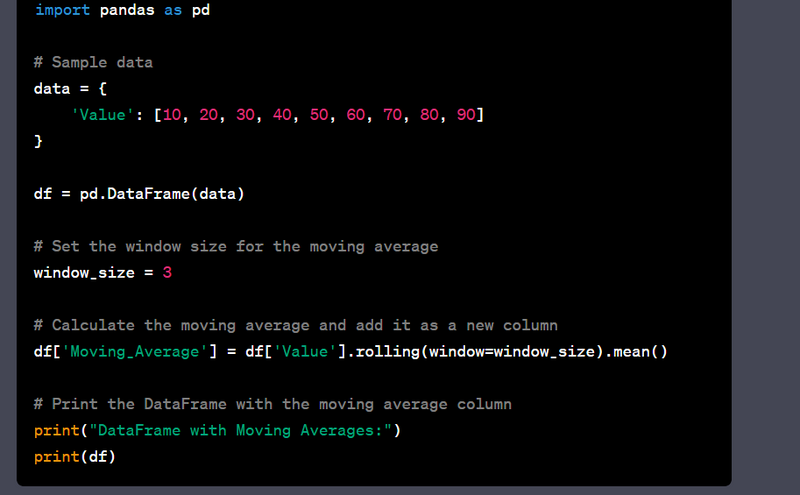Click the value 3 assigned to window_size
Viewport: 800px width, 495px height.
(167, 272)
